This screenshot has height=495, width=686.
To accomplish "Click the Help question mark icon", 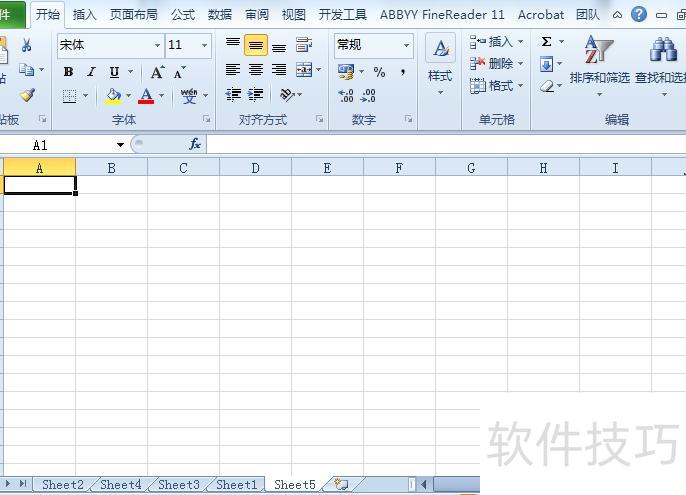I will [x=639, y=14].
